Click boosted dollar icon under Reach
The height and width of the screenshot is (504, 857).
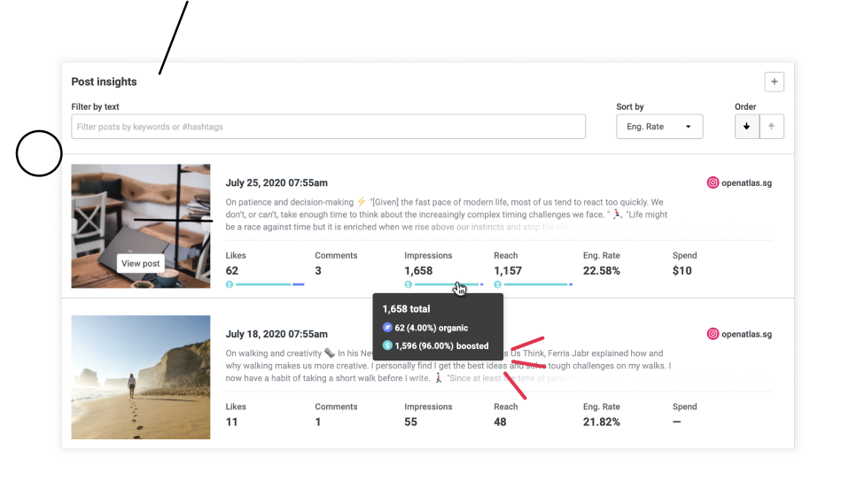[497, 284]
